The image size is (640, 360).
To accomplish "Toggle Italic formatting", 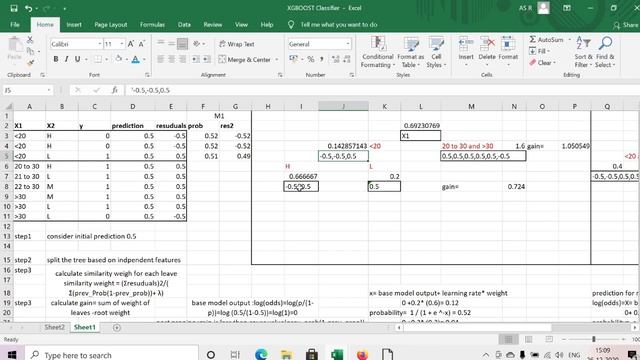I will [67, 59].
